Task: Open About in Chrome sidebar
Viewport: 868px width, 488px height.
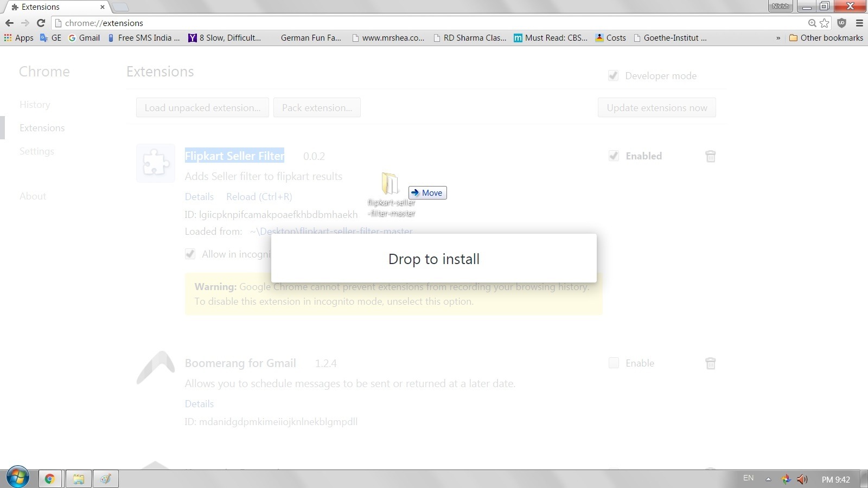Action: pos(33,196)
